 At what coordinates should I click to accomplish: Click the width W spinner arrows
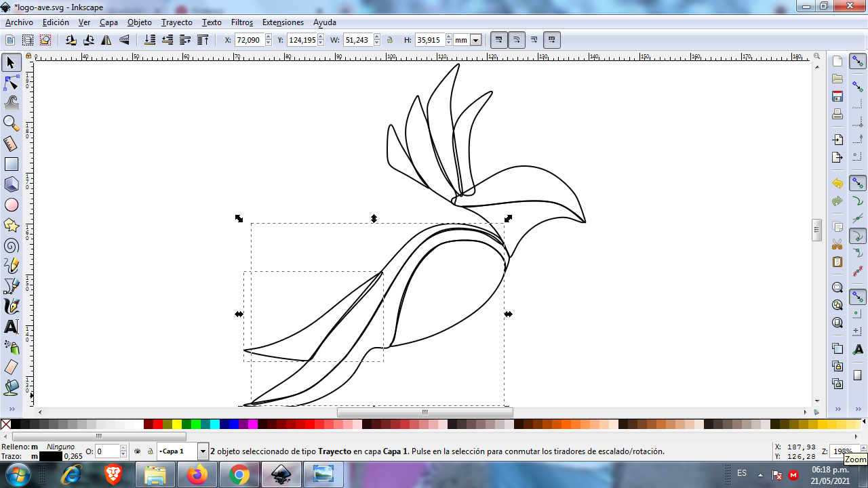tap(377, 40)
